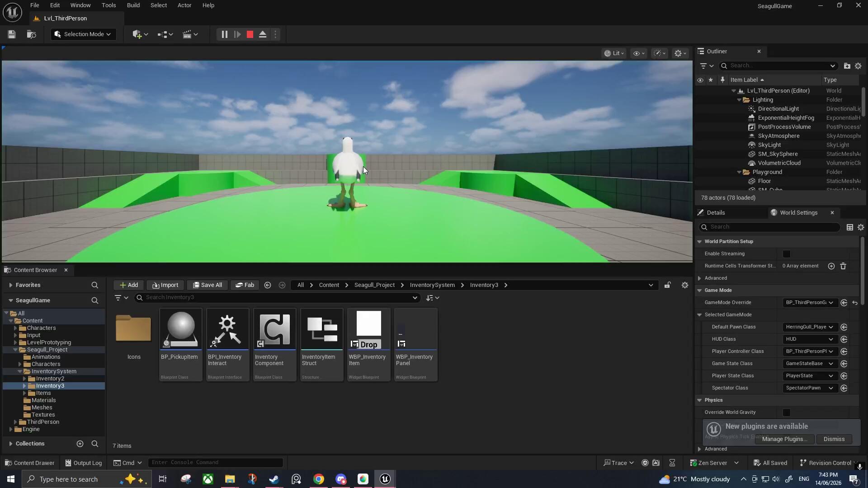Viewport: 868px width, 488px height.
Task: Open the Browse content icon in the toolbar
Action: pos(31,34)
